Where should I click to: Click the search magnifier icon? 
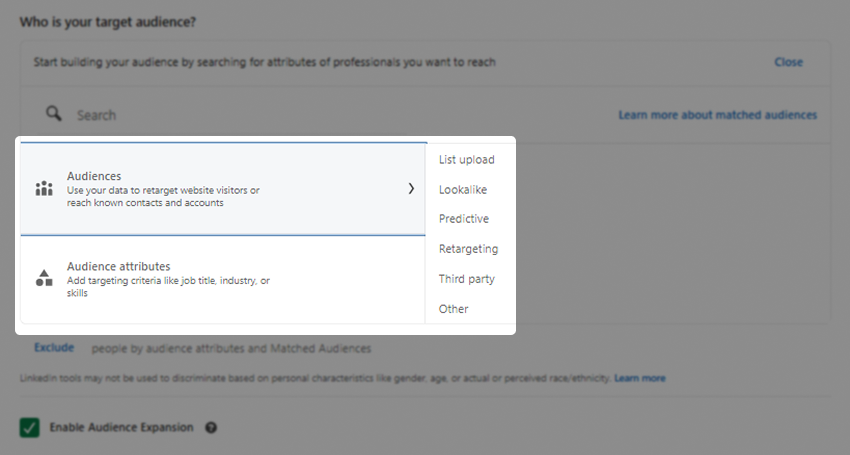point(53,113)
